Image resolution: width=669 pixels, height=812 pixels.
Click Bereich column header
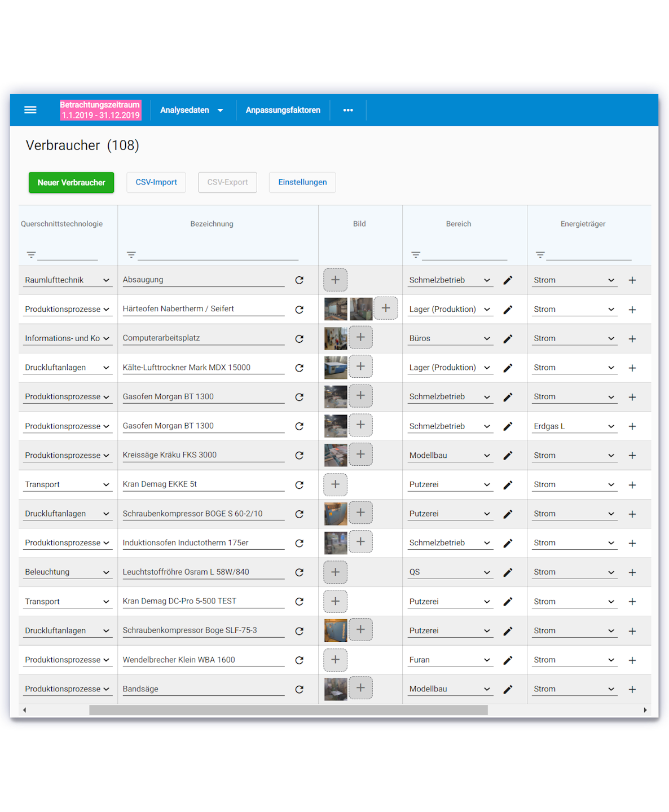459,224
